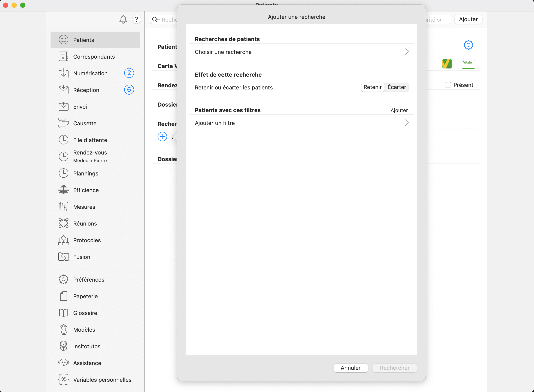Viewport: 534px width, 392px height.
Task: Open the Protocoles section
Action: tap(87, 240)
